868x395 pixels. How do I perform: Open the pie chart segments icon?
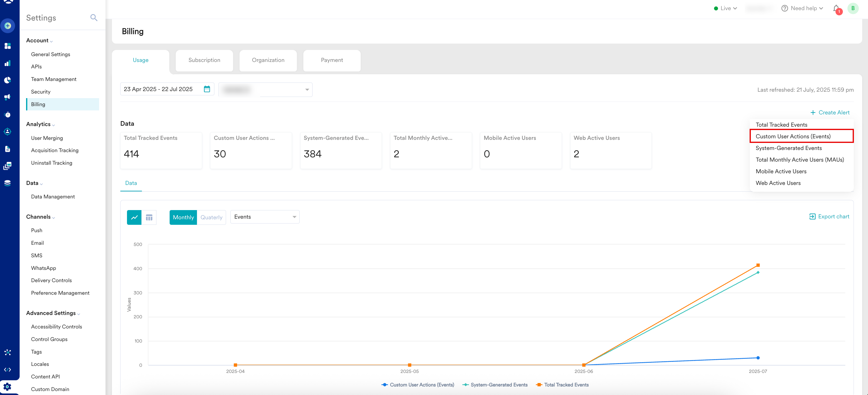7,80
